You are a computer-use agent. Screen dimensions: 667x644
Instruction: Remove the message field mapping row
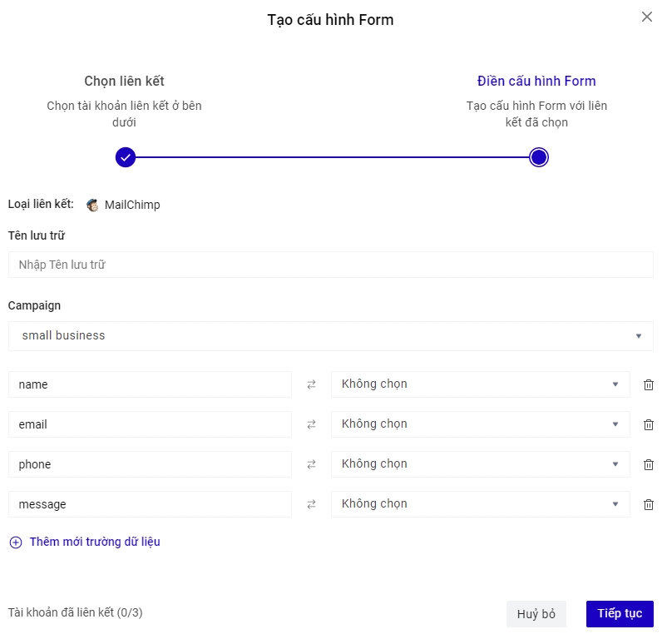click(x=649, y=504)
